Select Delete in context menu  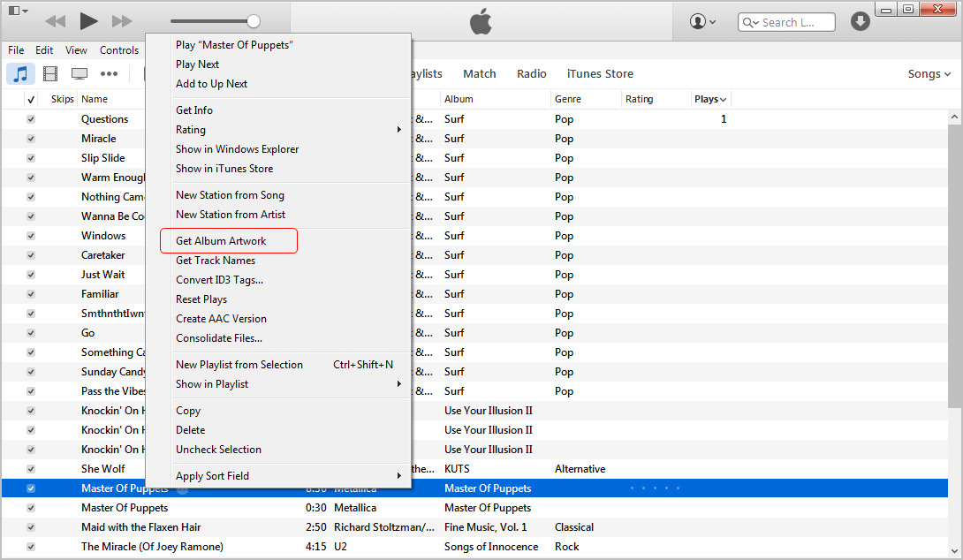[x=190, y=430]
